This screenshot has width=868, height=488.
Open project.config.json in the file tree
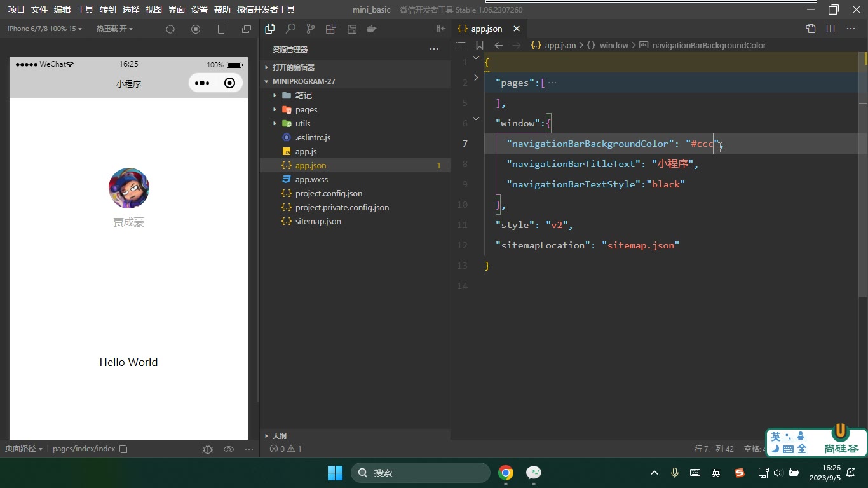[329, 193]
